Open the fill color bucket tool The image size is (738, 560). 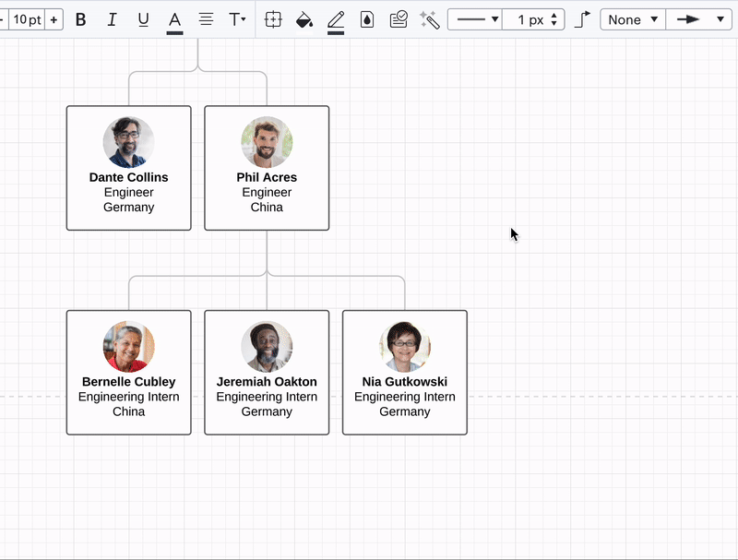304,19
